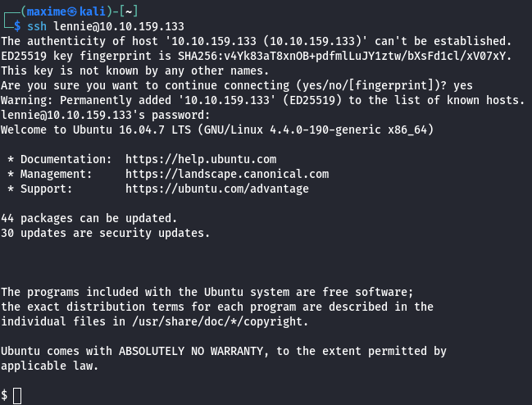The image size is (532, 405).
Task: Click the '44 packages can be updated' line
Action: (89, 218)
